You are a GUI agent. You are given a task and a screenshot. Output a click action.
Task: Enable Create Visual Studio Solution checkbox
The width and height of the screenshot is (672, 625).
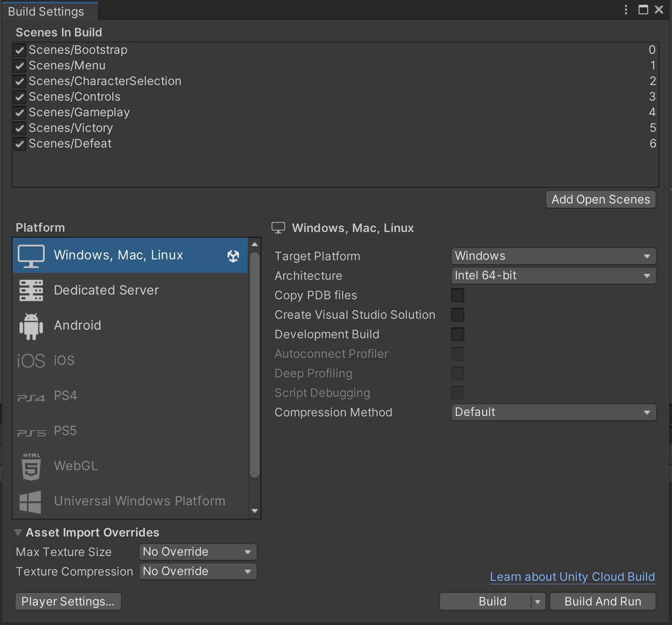click(457, 315)
